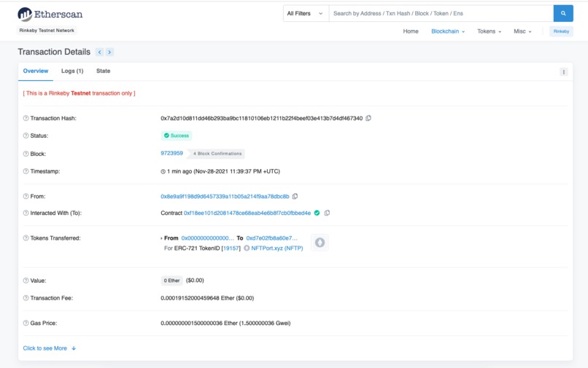Go to previous transaction arrow

99,52
